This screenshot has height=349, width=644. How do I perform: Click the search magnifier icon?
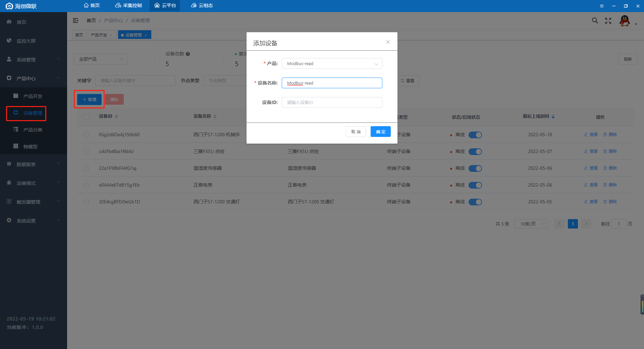coord(595,20)
